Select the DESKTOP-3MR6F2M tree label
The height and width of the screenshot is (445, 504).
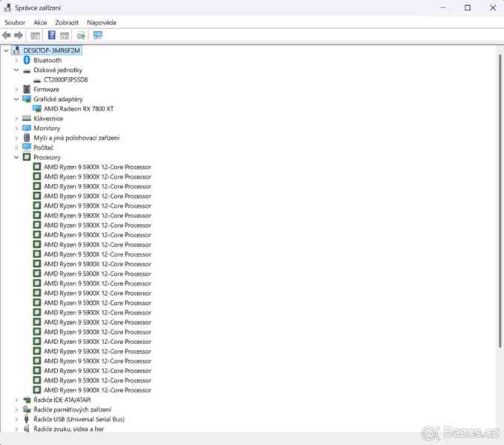point(52,50)
